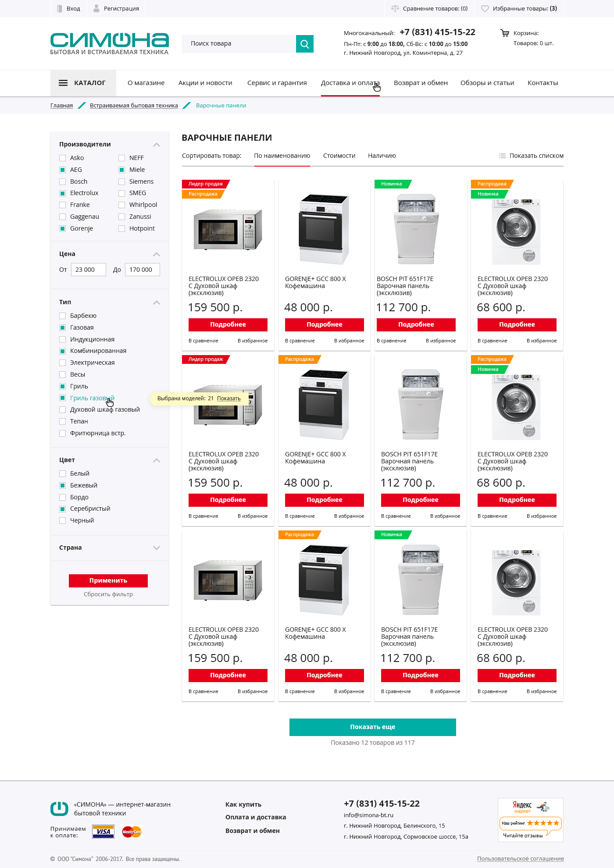Click the compare scales icon
This screenshot has width=614, height=868.
pyautogui.click(x=395, y=9)
